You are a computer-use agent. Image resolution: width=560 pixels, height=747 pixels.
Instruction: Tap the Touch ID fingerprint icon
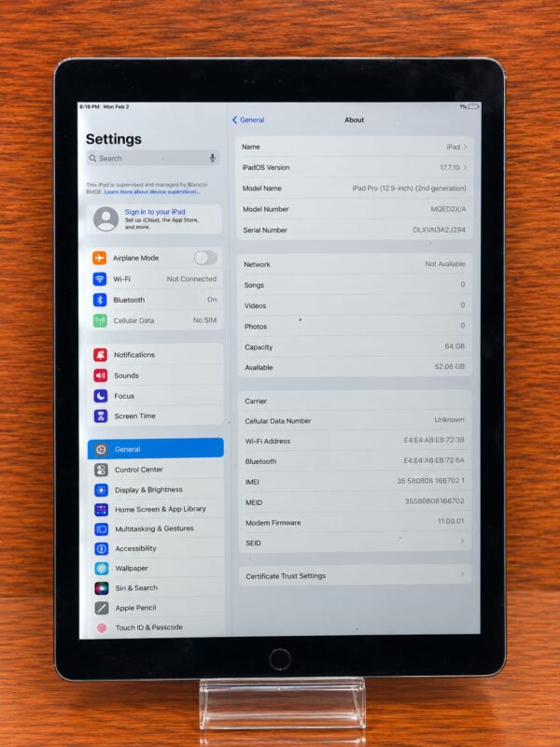(x=102, y=627)
